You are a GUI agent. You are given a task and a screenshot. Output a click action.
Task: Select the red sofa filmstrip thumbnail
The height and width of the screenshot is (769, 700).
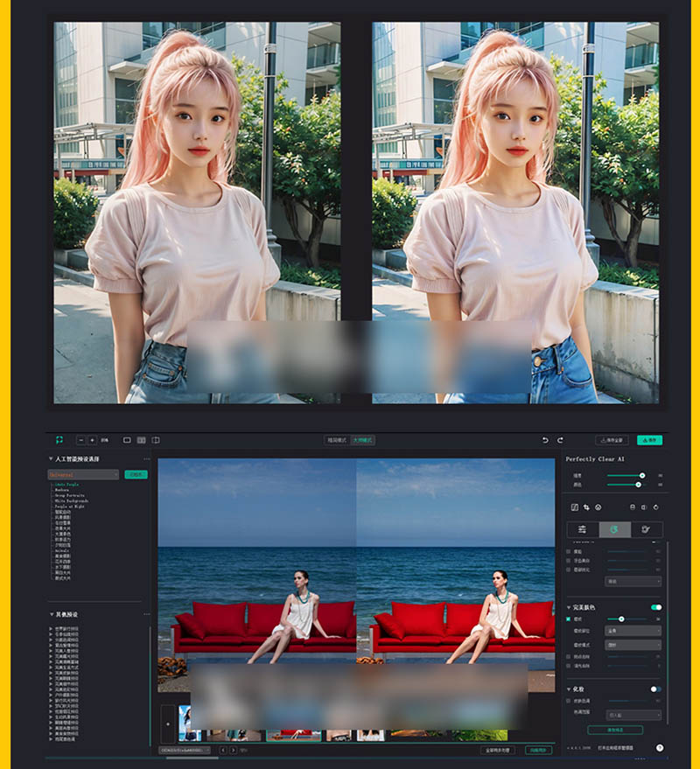(293, 735)
